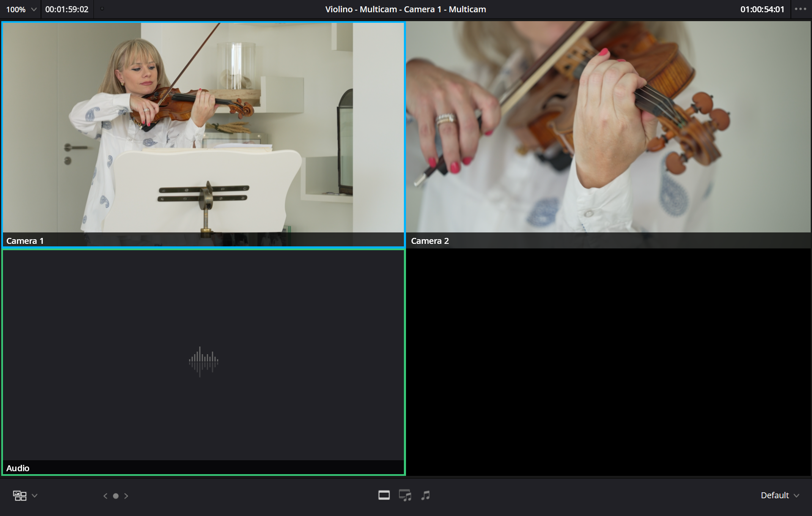This screenshot has height=516, width=812.
Task: Select audio-only switching mode icon
Action: (x=425, y=495)
